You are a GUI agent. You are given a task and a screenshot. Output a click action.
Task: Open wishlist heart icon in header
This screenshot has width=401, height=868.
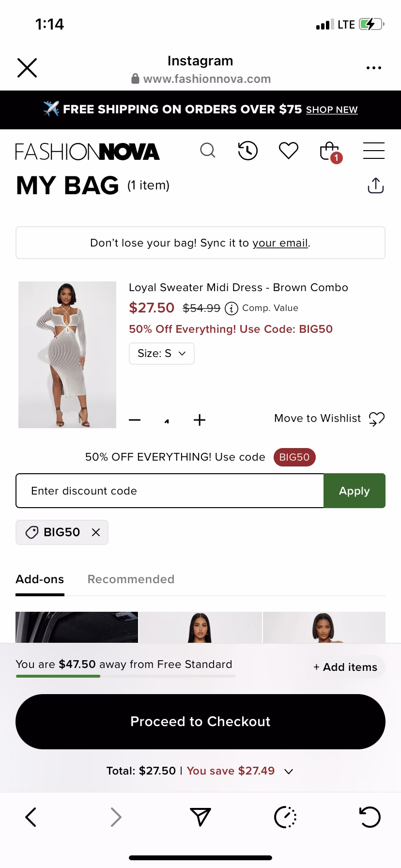pos(288,151)
